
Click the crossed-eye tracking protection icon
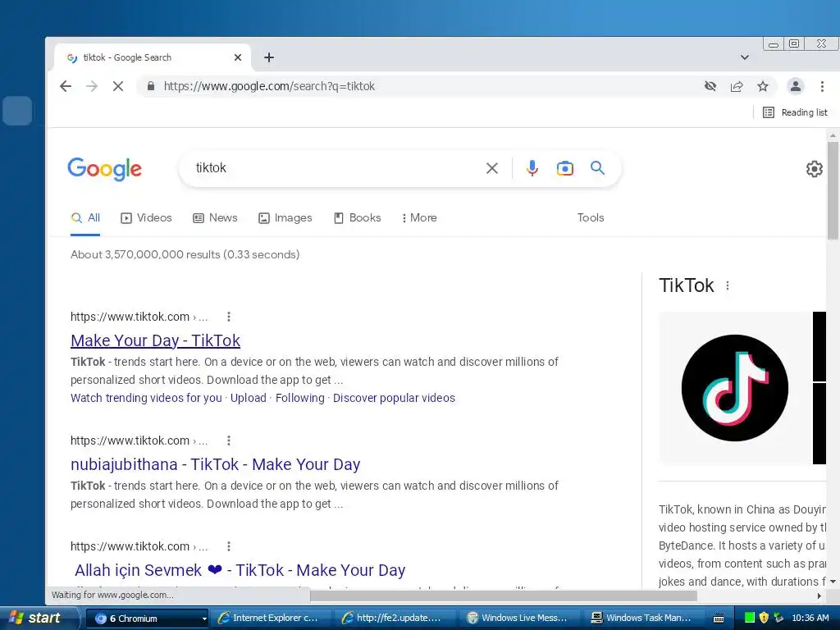pyautogui.click(x=710, y=85)
